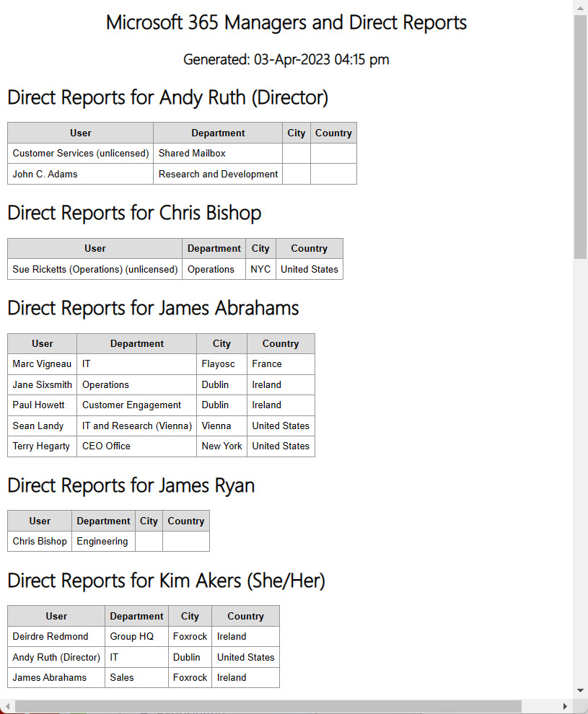Select the Deirdre Redmond cell

(56, 637)
